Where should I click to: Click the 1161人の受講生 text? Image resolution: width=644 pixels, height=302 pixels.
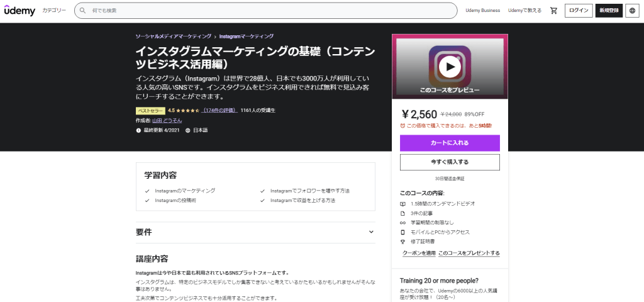258,110
